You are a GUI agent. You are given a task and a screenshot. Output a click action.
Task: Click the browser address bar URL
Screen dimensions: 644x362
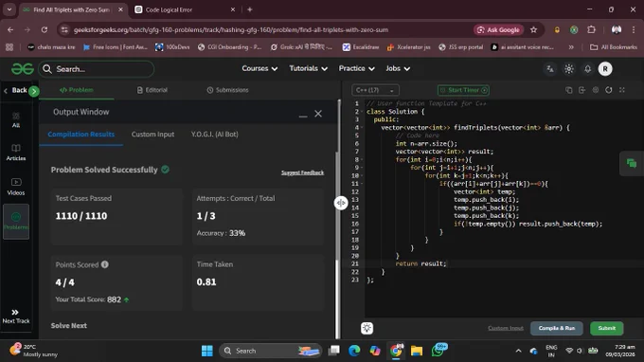(x=231, y=29)
